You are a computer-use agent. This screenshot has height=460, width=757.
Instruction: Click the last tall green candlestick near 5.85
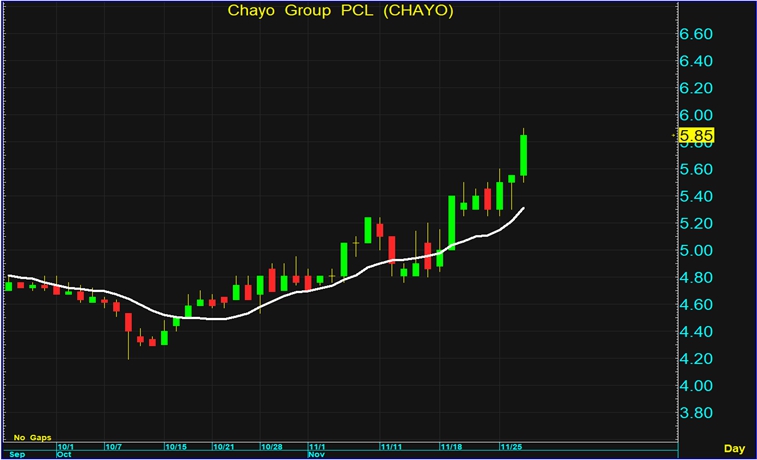(523, 155)
